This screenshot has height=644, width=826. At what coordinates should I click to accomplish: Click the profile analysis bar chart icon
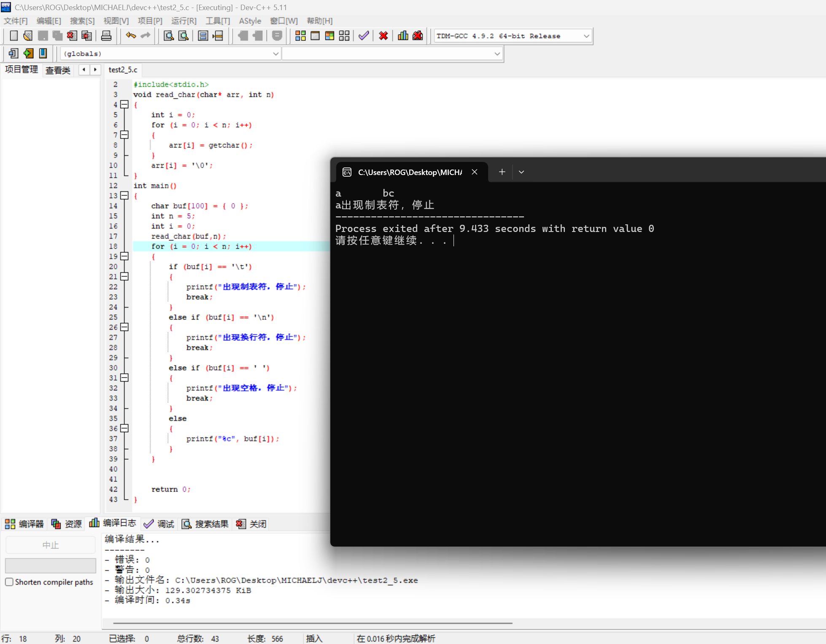coord(403,36)
